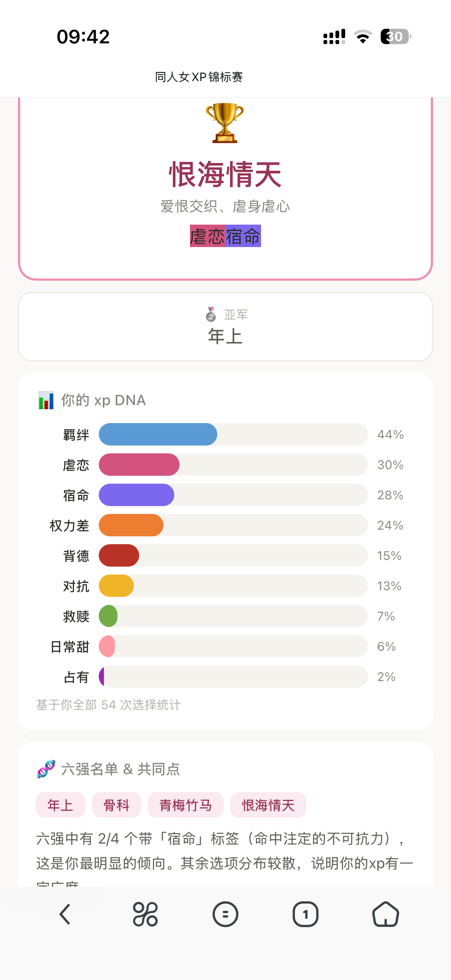Go to browser home icon
The image size is (451, 980).
(386, 914)
